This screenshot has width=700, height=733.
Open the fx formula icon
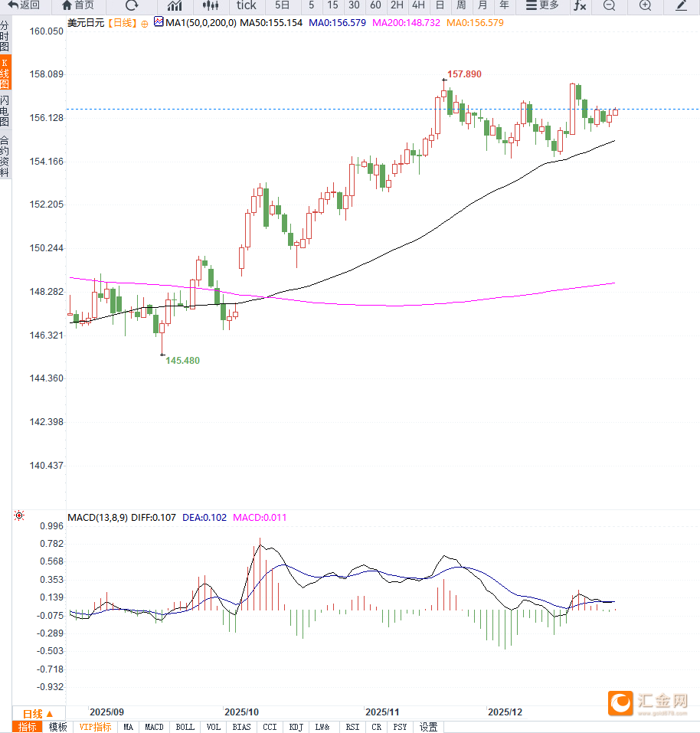(x=580, y=5)
